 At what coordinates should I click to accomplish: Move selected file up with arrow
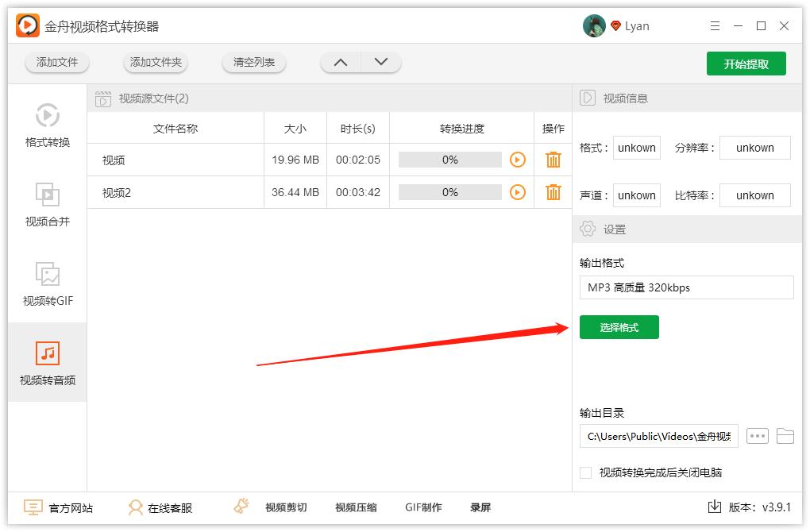(340, 61)
